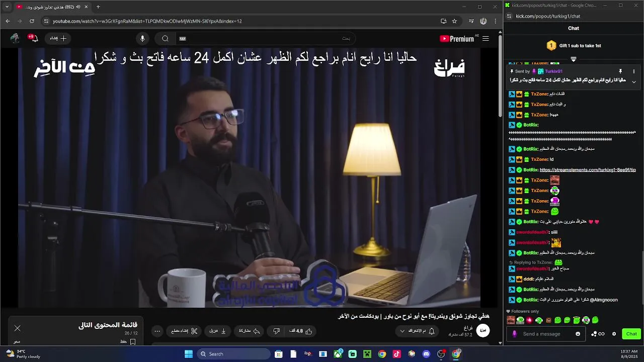Open a new Chrome tab

coord(98,7)
